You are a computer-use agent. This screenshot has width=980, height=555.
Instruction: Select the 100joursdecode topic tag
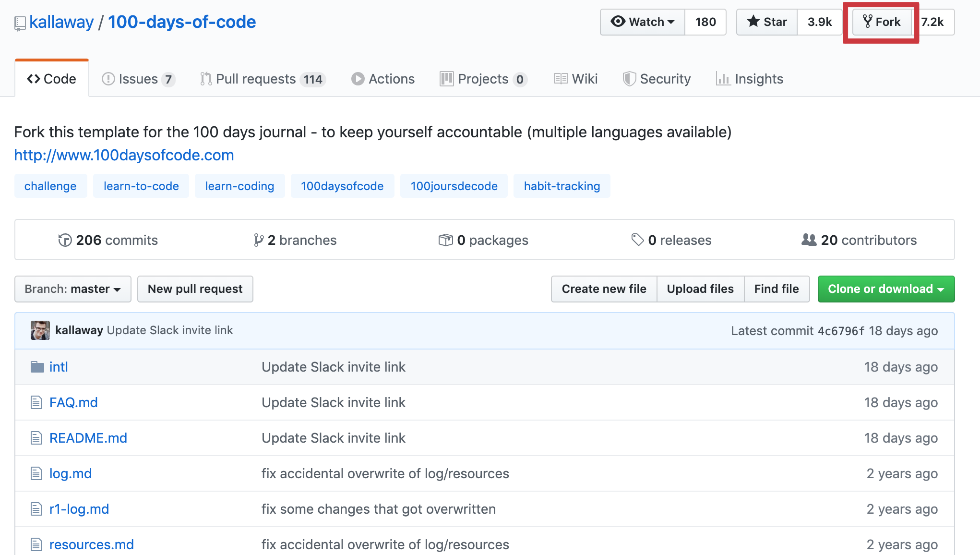pyautogui.click(x=454, y=186)
